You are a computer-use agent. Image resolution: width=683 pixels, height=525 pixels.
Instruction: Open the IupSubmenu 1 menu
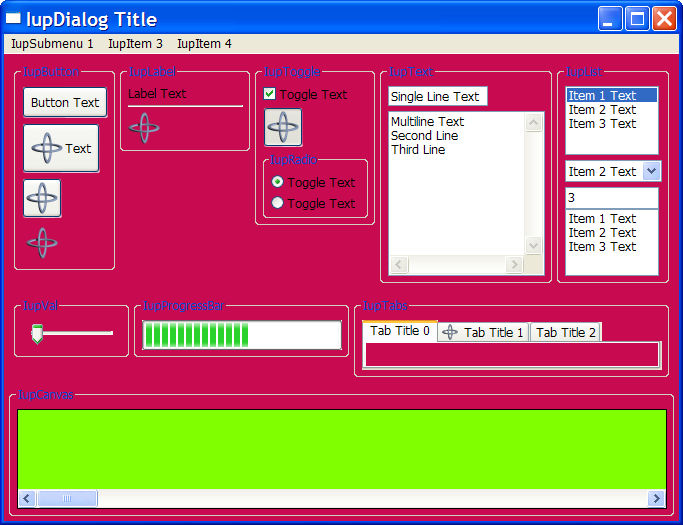pyautogui.click(x=52, y=44)
